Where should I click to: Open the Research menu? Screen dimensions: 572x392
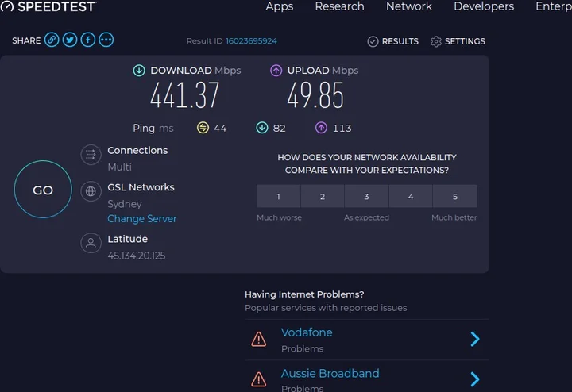click(340, 6)
